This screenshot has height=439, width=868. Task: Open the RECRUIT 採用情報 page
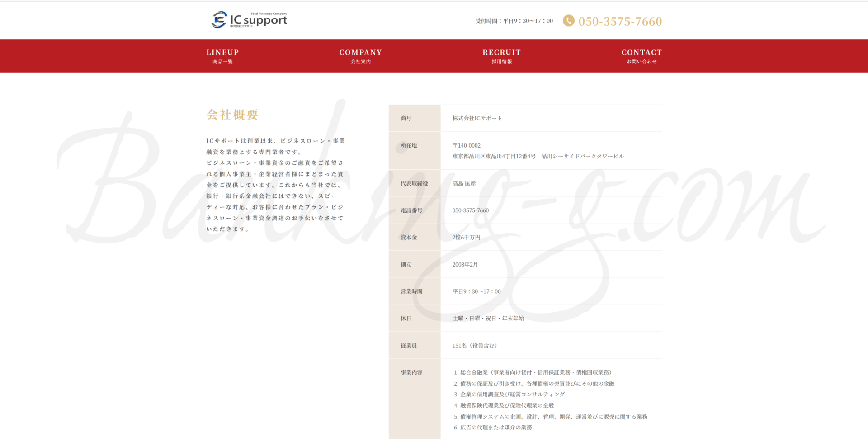pyautogui.click(x=501, y=56)
